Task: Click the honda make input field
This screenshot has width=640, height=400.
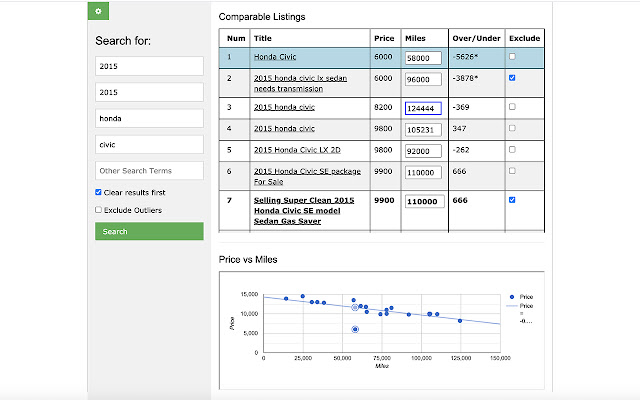Action: tap(149, 118)
